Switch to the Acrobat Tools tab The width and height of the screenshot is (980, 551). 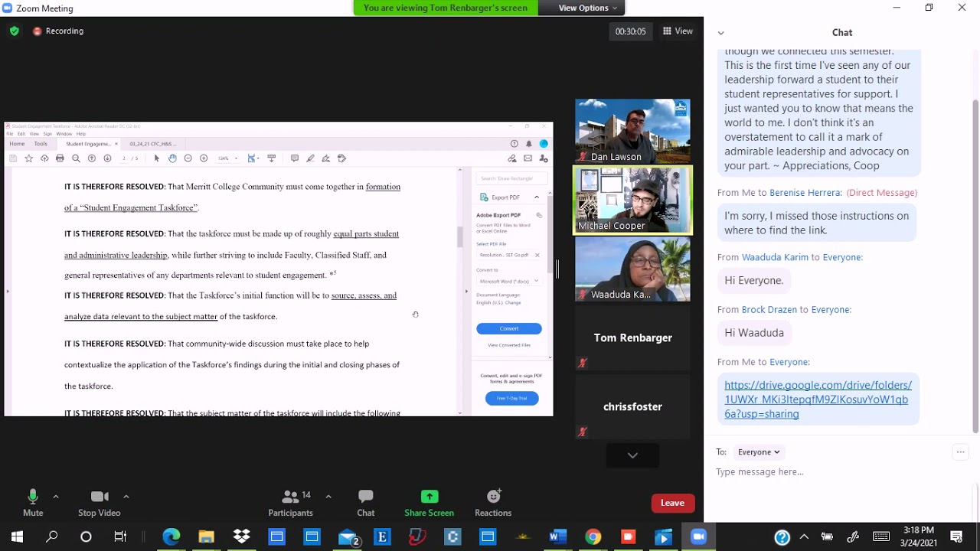[41, 144]
